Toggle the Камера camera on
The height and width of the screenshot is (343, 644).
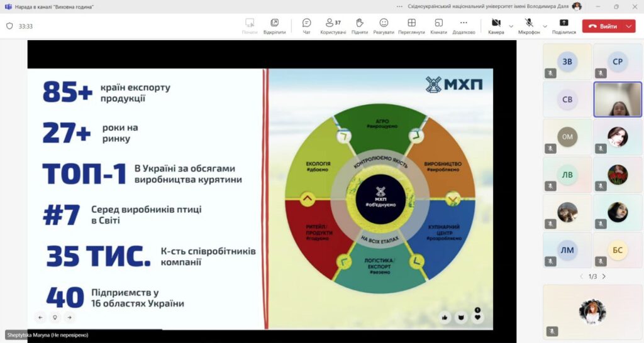[496, 26]
